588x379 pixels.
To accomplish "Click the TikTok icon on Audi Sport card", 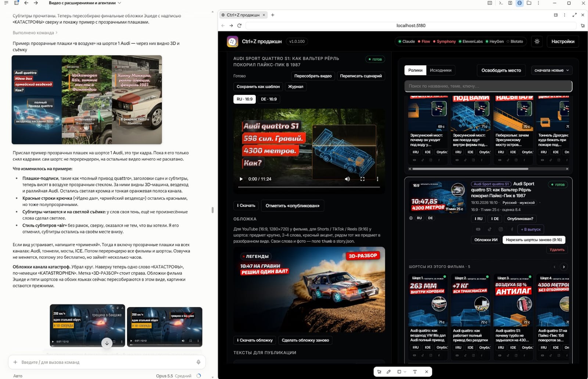I will (x=490, y=229).
